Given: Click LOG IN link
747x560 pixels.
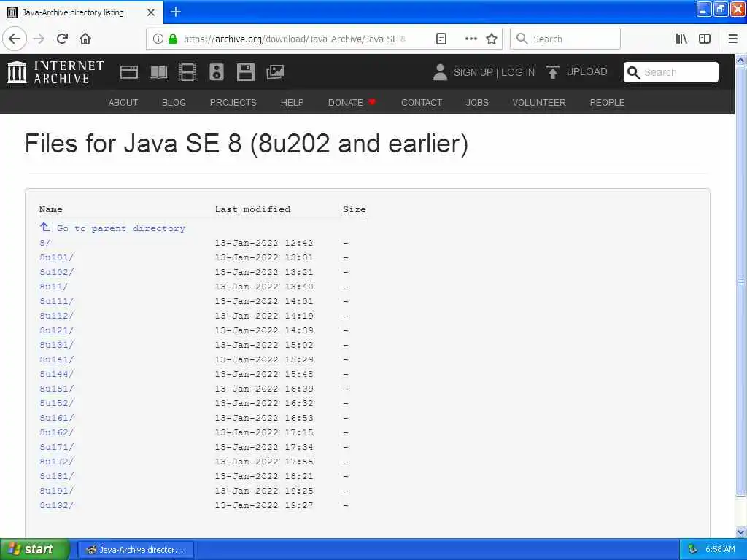Looking at the screenshot, I should point(518,72).
